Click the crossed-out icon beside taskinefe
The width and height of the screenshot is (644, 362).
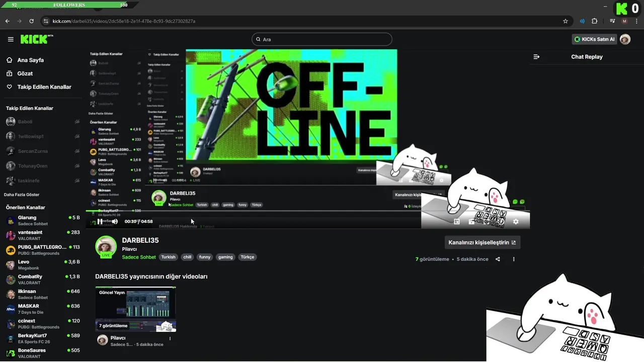click(x=77, y=180)
